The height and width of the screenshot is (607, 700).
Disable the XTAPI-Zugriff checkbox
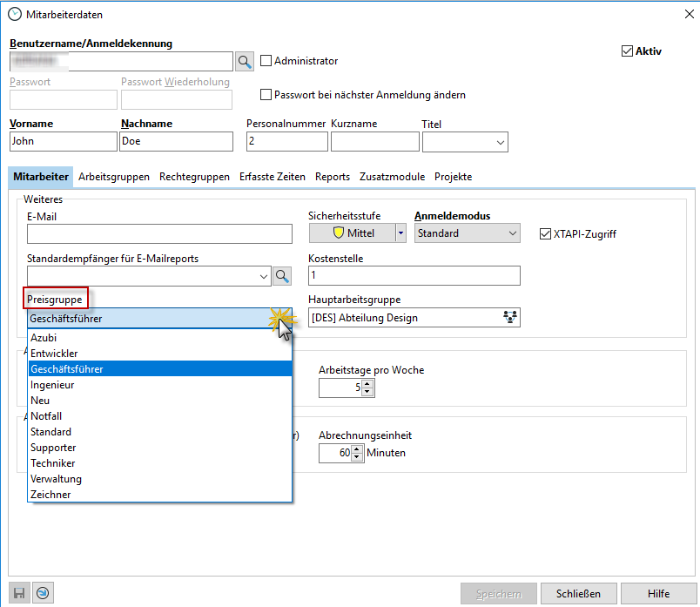pyautogui.click(x=546, y=233)
